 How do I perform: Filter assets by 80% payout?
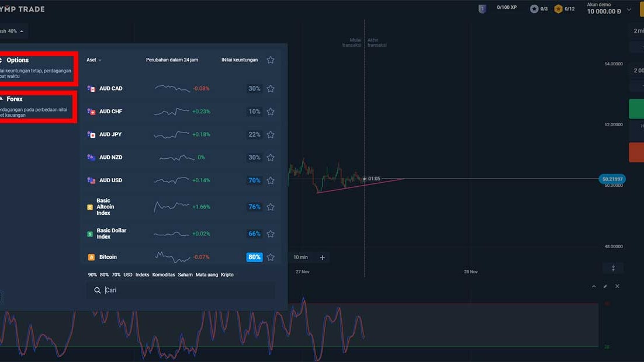point(105,274)
